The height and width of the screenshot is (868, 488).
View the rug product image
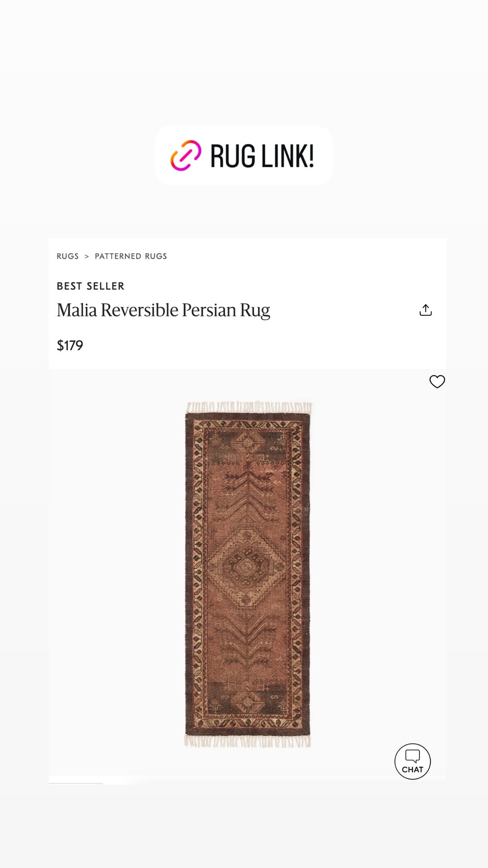pyautogui.click(x=248, y=574)
